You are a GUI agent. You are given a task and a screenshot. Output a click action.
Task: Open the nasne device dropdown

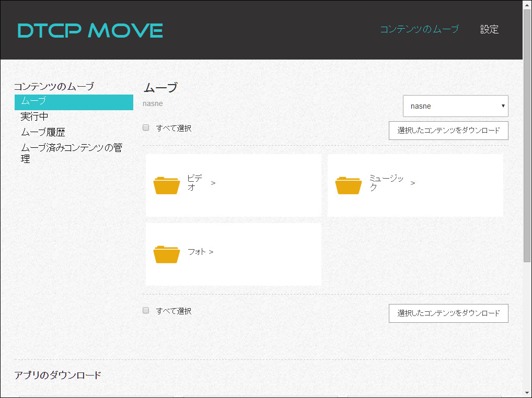[x=455, y=106]
